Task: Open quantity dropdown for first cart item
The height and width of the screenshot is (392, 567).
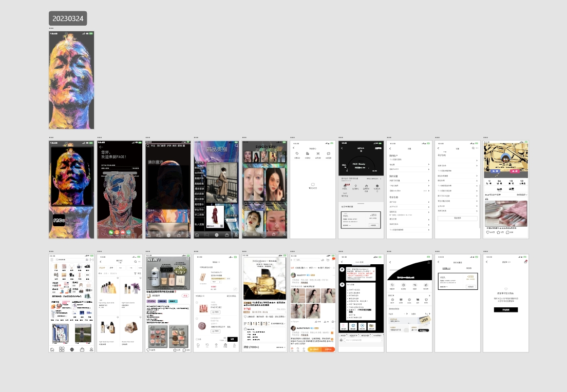Action: (217, 282)
